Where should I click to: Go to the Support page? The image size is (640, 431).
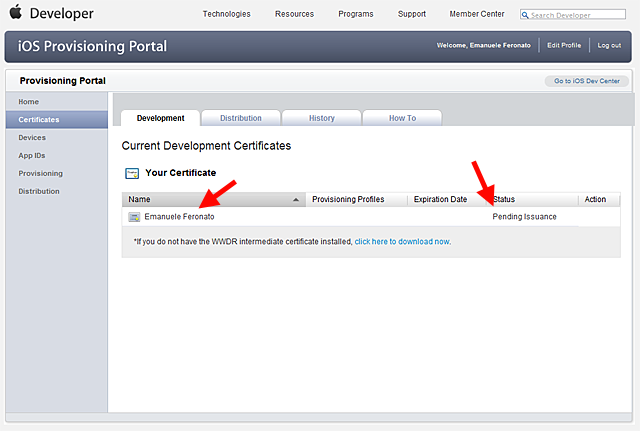(412, 14)
